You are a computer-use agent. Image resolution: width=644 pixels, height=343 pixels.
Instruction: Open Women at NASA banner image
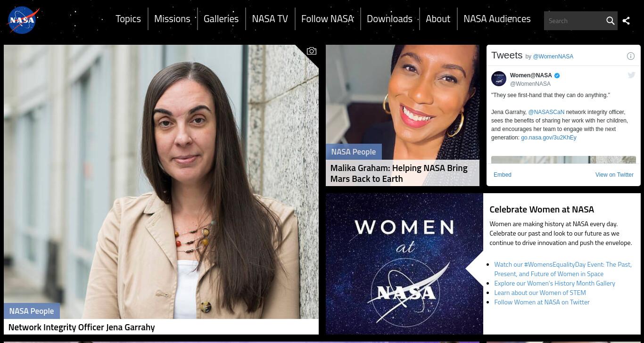tap(405, 264)
